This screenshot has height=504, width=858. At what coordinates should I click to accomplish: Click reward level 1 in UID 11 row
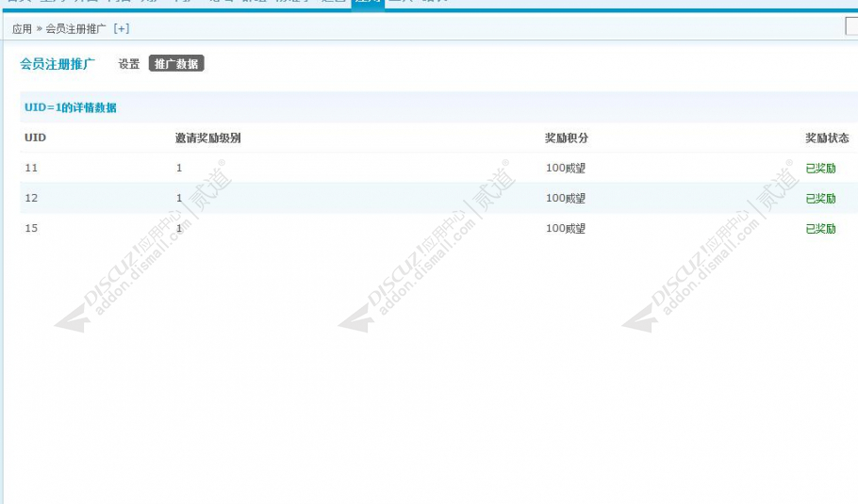pyautogui.click(x=179, y=168)
